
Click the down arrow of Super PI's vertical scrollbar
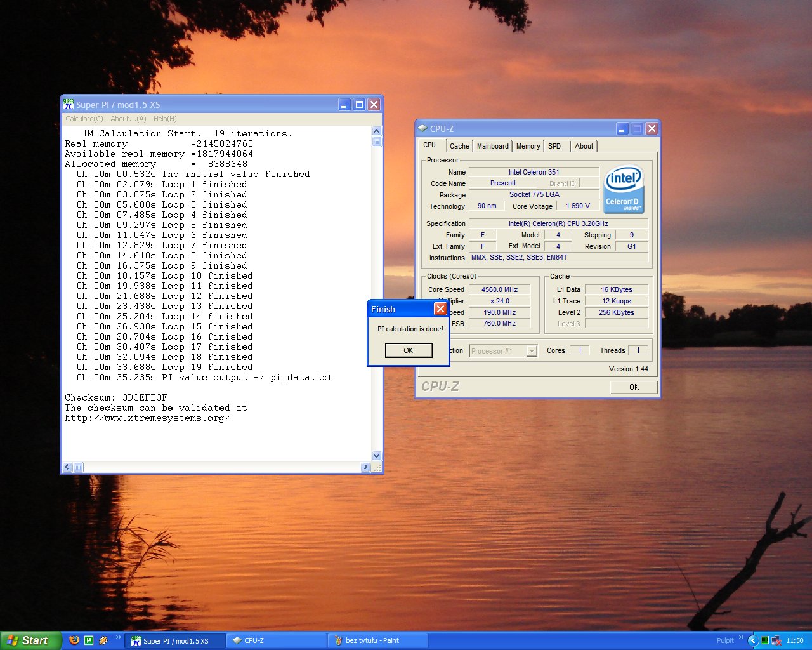click(377, 456)
